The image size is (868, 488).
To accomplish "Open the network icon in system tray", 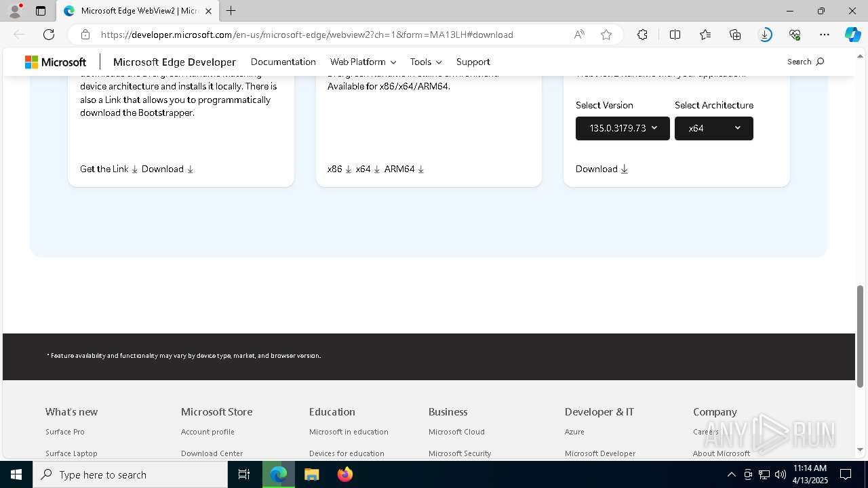I will [x=764, y=474].
